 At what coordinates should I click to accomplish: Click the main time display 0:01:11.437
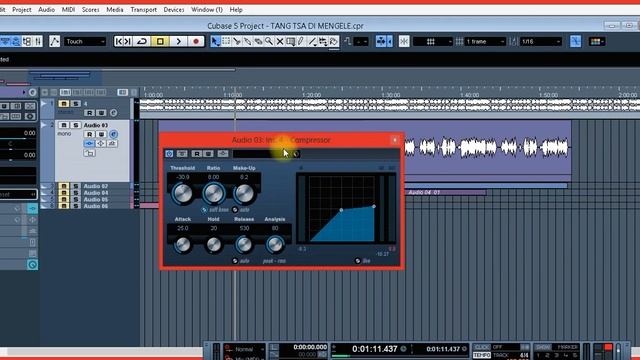(375, 349)
